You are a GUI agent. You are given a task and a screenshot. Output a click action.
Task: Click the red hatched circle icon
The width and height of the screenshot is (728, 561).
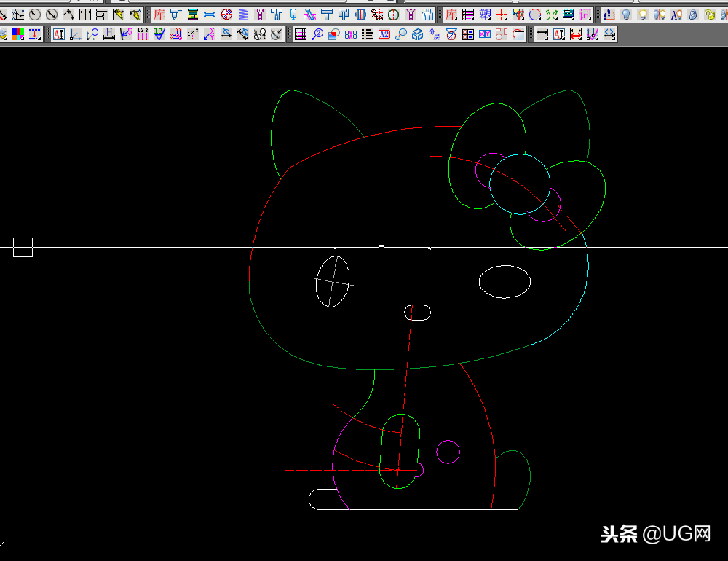click(x=226, y=15)
